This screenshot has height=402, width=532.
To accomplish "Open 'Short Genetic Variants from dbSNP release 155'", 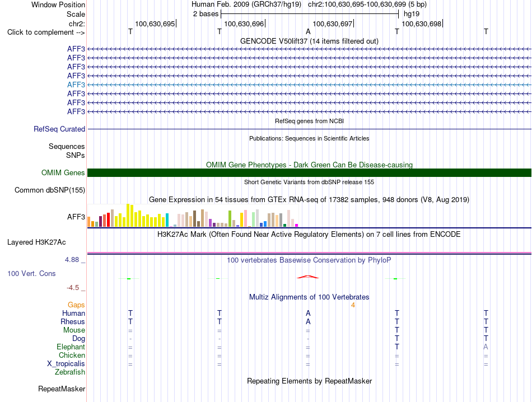I will pyautogui.click(x=309, y=182).
